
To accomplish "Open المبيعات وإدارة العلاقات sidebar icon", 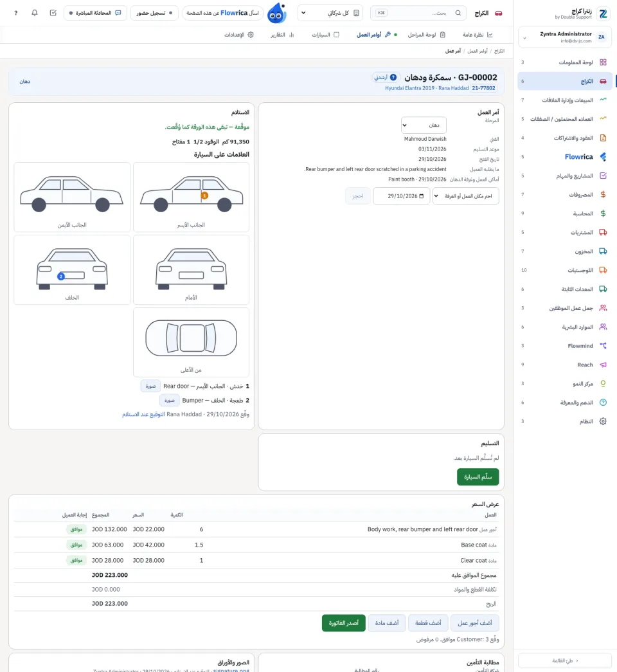I will [x=603, y=100].
